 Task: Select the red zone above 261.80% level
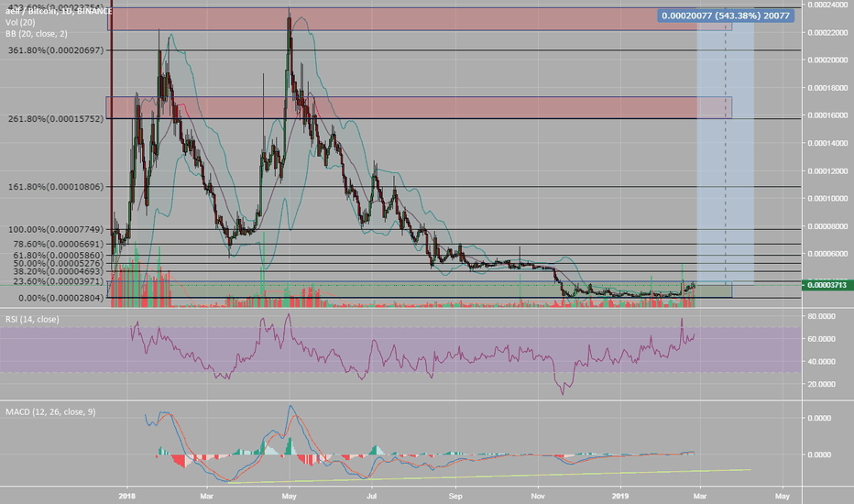pos(420,107)
